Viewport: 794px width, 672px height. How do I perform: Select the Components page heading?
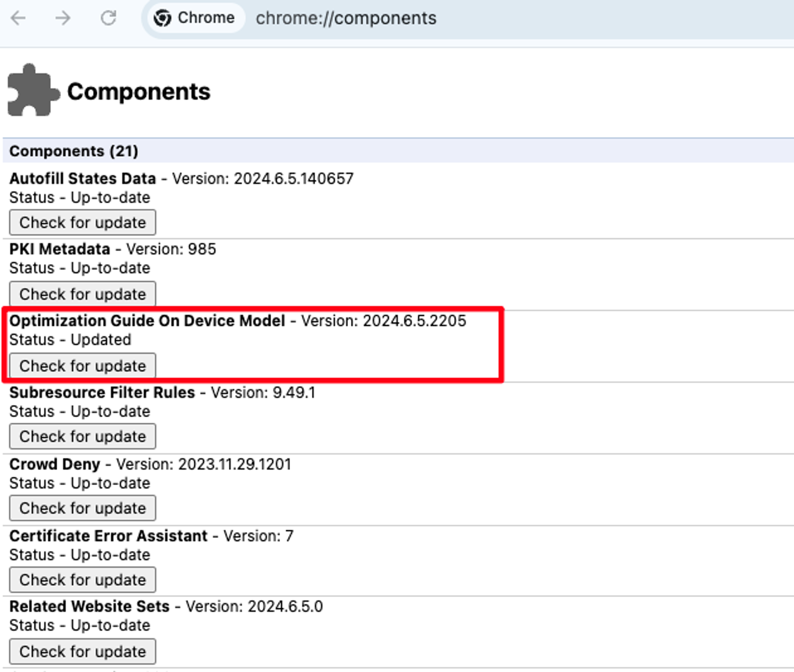pyautogui.click(x=139, y=91)
